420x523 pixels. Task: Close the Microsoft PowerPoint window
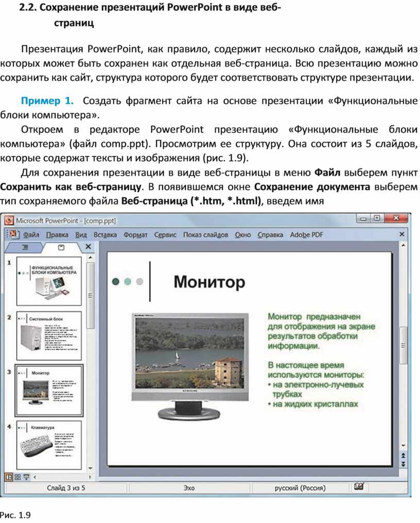click(x=396, y=218)
